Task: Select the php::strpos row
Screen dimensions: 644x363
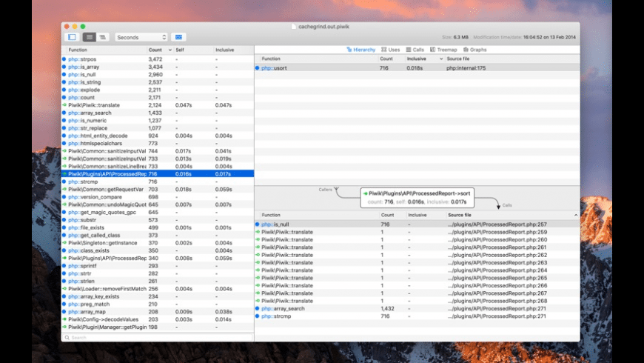Action: tap(158, 59)
